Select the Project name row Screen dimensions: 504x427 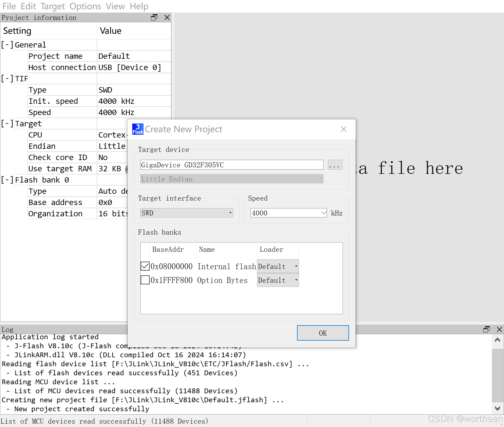99,56
